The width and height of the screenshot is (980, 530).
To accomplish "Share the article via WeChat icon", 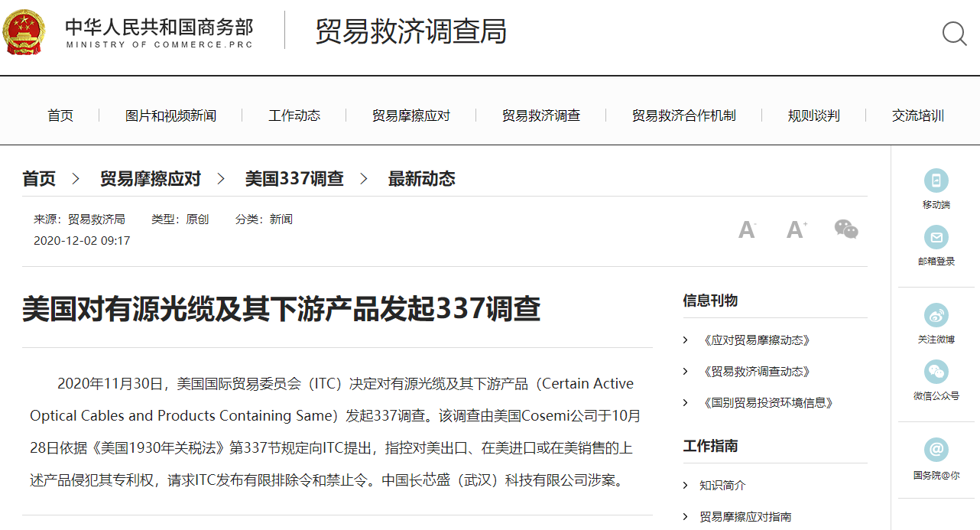I will [x=846, y=229].
